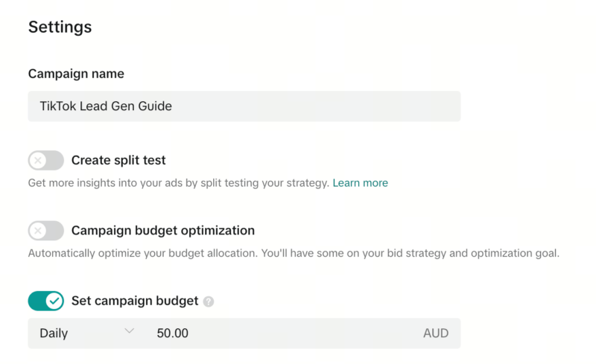The height and width of the screenshot is (364, 596).
Task: Click the X knob on the split test switch
Action: pos(37,160)
